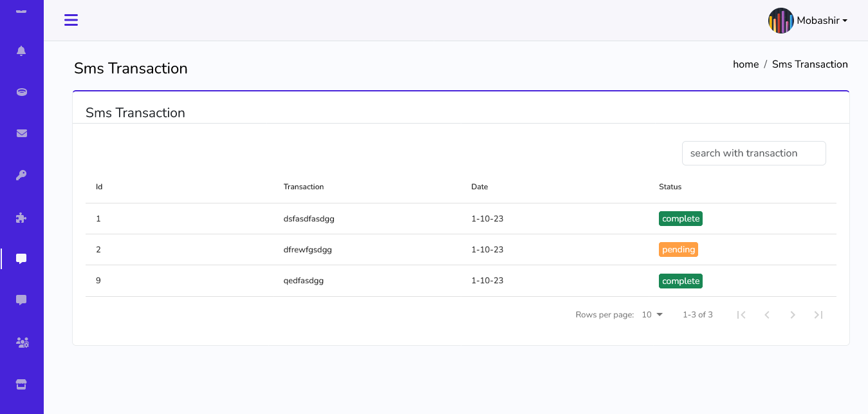This screenshot has height=414, width=868.
Task: Open notifications via the bell icon
Action: coord(21,50)
